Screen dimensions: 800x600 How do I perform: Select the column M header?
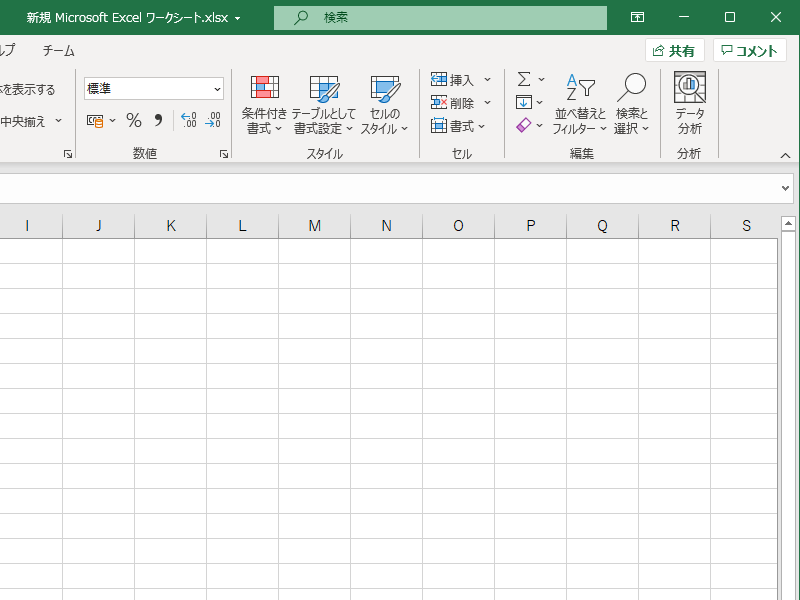tap(314, 226)
